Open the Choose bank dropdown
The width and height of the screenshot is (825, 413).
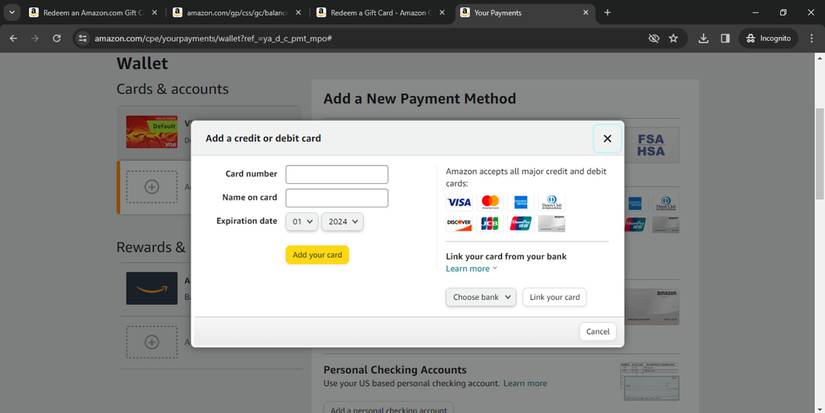point(481,297)
